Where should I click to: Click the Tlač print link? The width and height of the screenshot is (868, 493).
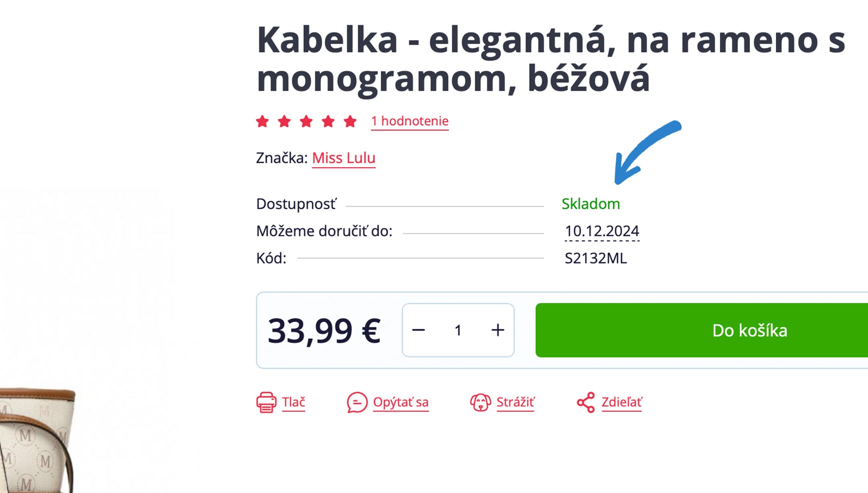293,402
